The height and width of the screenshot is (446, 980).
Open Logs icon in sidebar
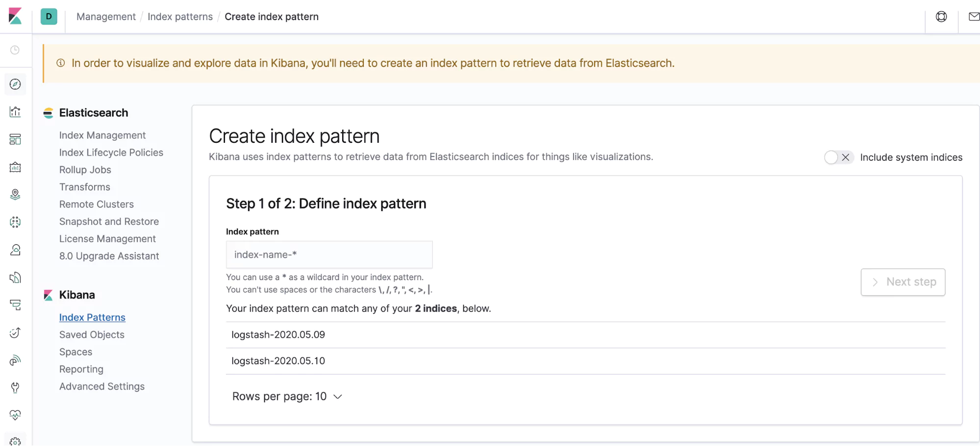(15, 278)
